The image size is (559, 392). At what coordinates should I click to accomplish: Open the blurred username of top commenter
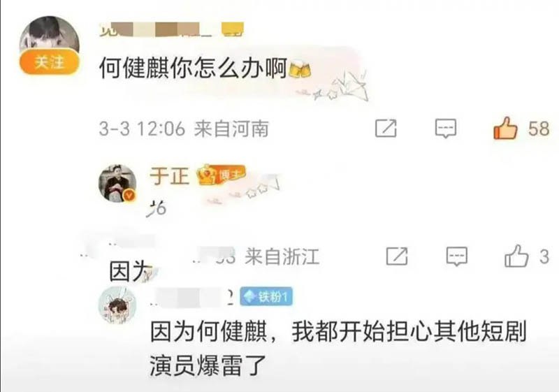point(156,29)
